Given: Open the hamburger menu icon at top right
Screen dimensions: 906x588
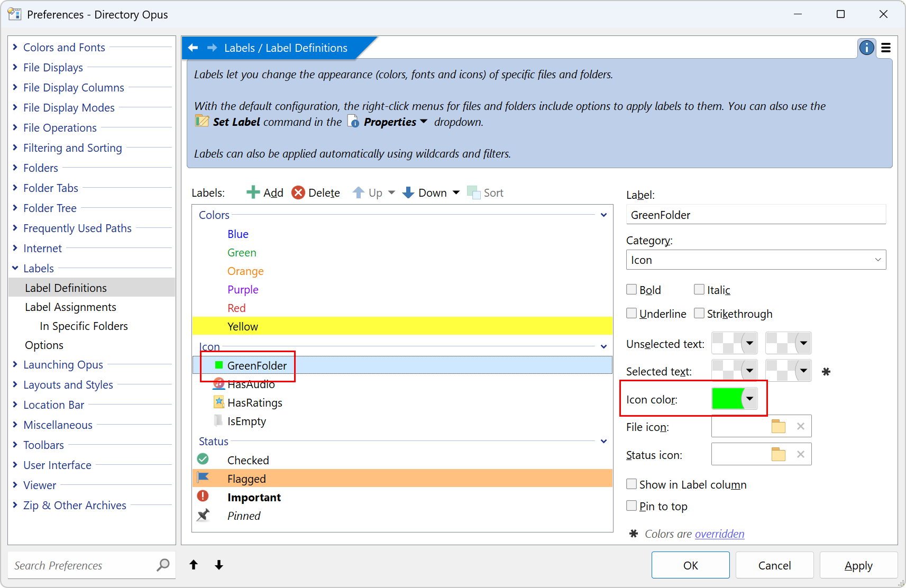Looking at the screenshot, I should [x=886, y=48].
